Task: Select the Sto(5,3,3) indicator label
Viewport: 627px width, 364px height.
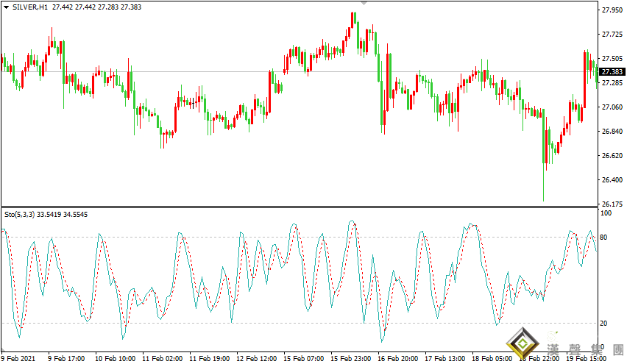Action: (x=22, y=215)
